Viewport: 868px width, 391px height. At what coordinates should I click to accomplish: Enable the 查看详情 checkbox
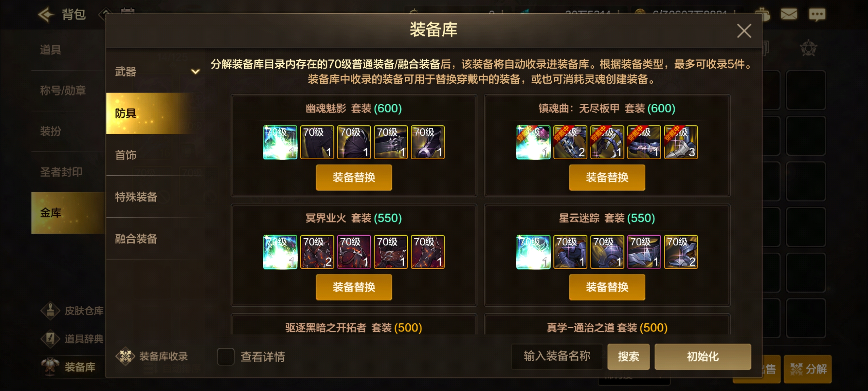coord(225,357)
